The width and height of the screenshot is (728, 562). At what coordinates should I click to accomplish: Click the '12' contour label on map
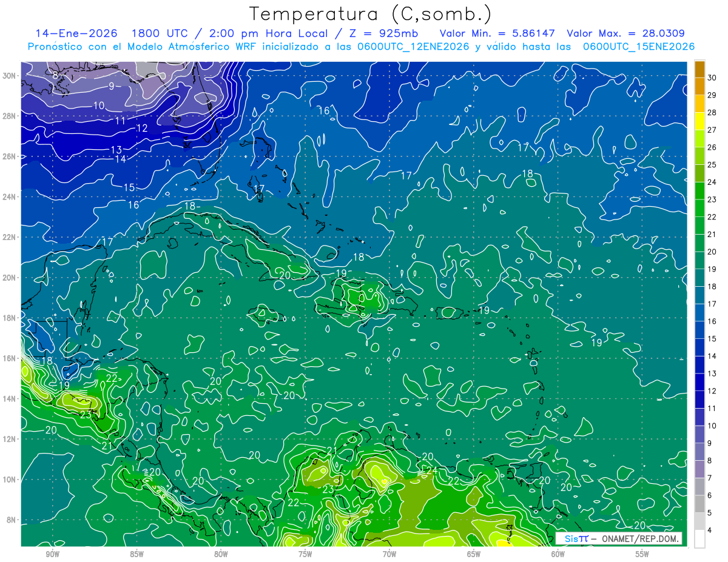click(x=142, y=128)
